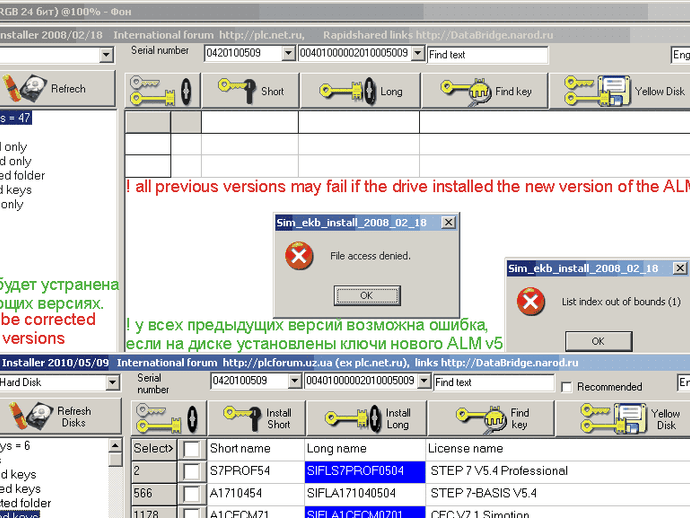The height and width of the screenshot is (518, 690).
Task: Click the Select> header cell
Action: point(154,449)
